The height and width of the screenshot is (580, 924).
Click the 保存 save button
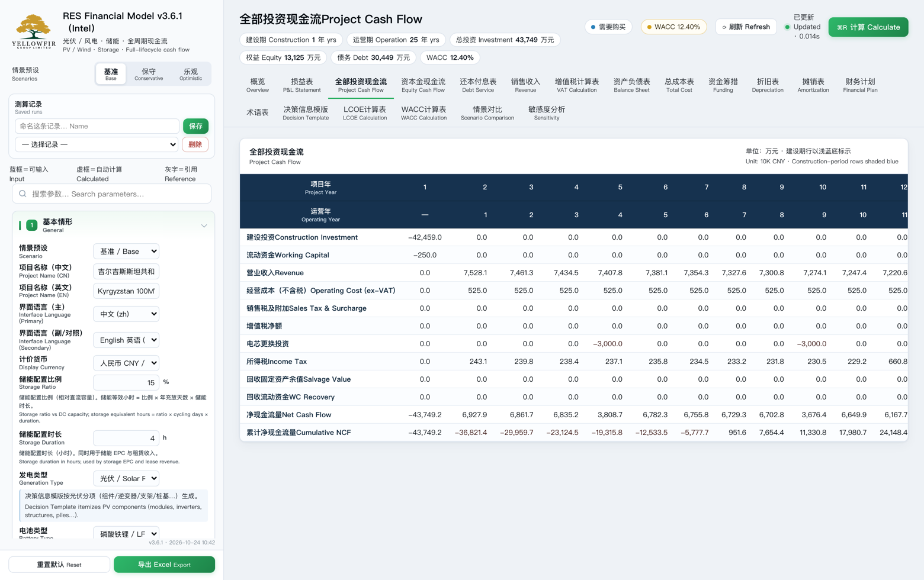pos(195,126)
